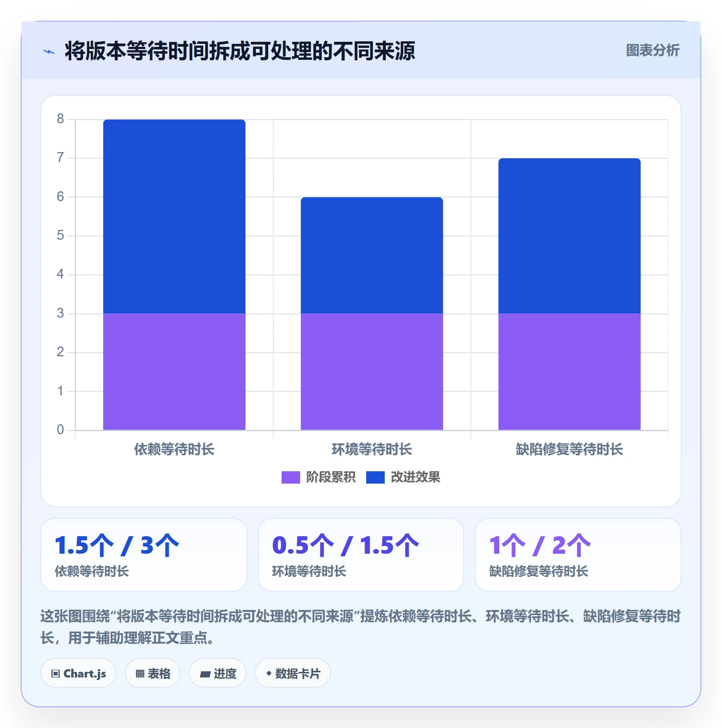Click the 依赖等待时长 caption in first card
The width and height of the screenshot is (722, 728).
coord(92,571)
